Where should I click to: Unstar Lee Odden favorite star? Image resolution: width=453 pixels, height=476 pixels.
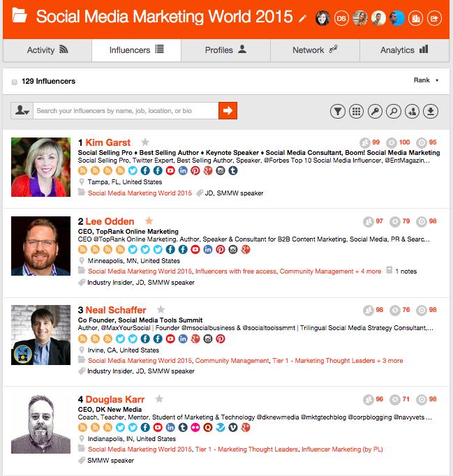click(149, 221)
